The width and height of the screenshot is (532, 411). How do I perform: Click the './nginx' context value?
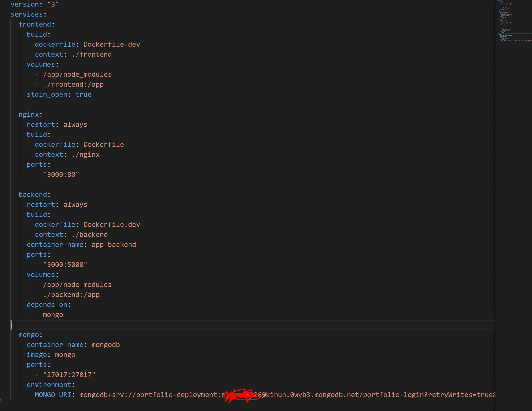click(x=86, y=154)
